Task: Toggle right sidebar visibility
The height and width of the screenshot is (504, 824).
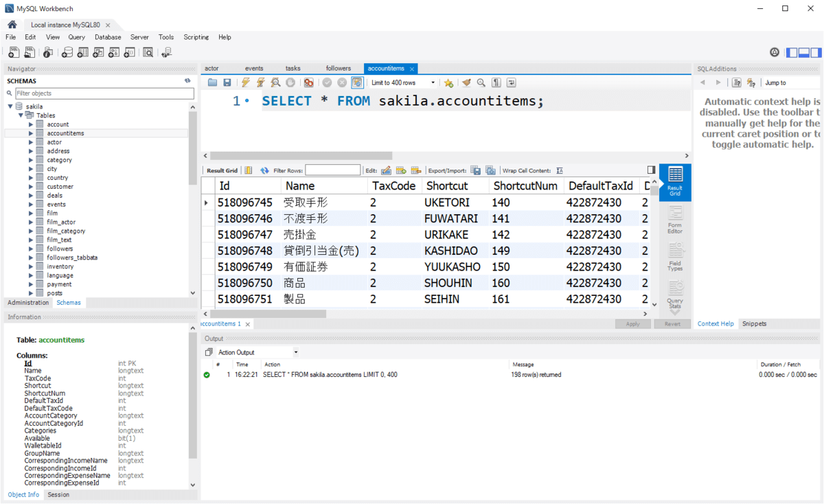Action: (x=815, y=52)
